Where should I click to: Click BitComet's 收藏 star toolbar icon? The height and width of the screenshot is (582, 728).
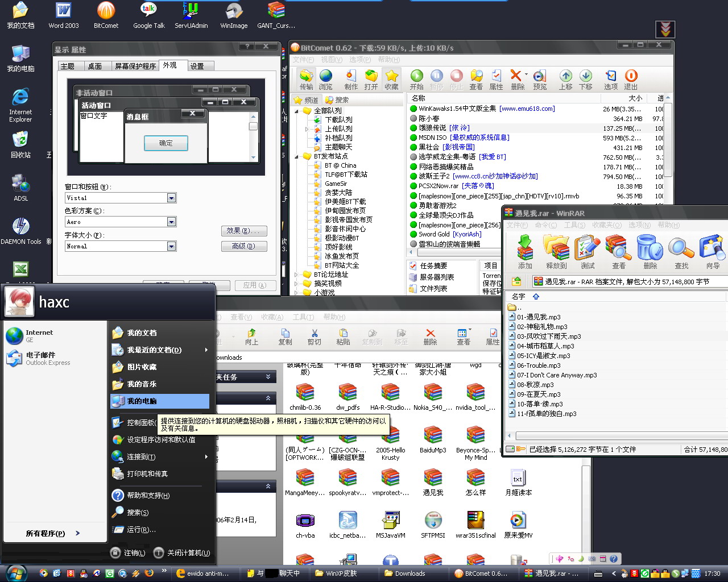[x=391, y=80]
